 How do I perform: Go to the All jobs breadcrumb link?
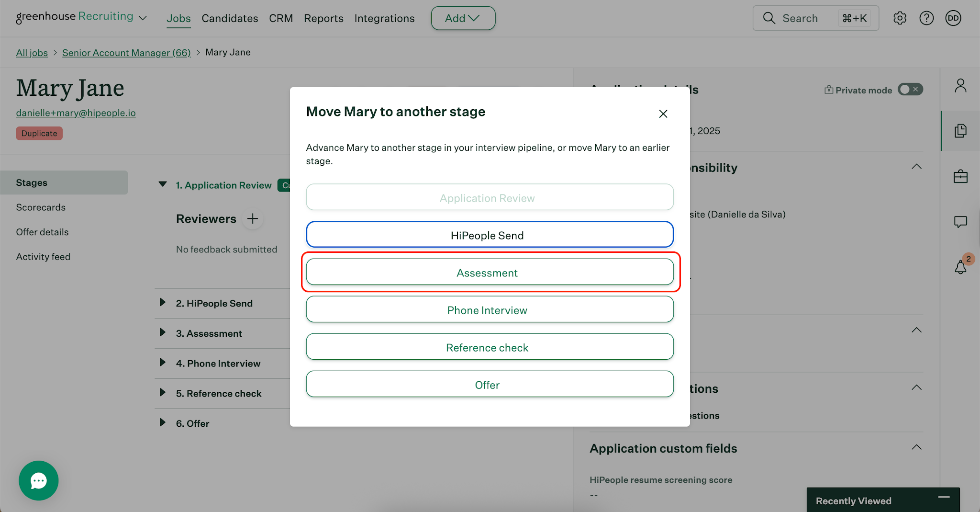pyautogui.click(x=32, y=53)
